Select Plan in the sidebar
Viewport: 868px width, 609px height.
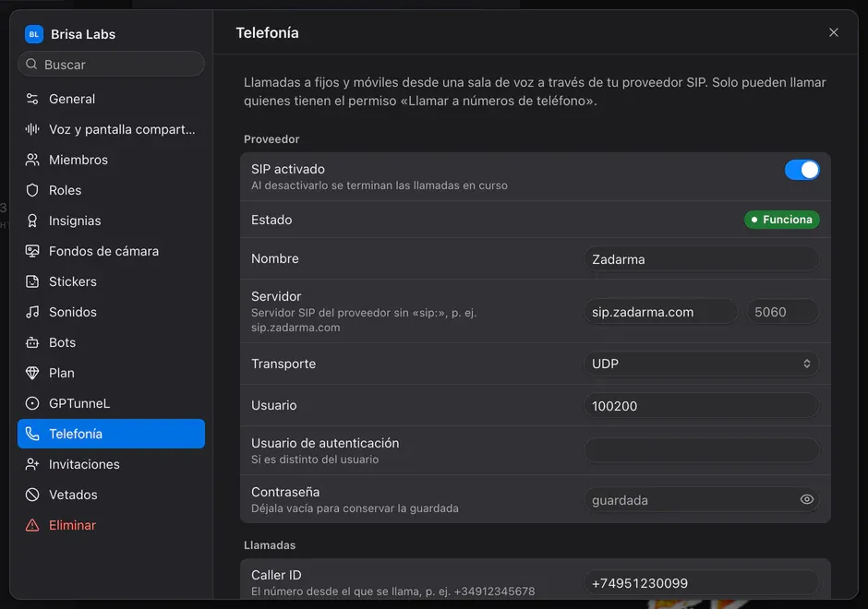[111, 373]
